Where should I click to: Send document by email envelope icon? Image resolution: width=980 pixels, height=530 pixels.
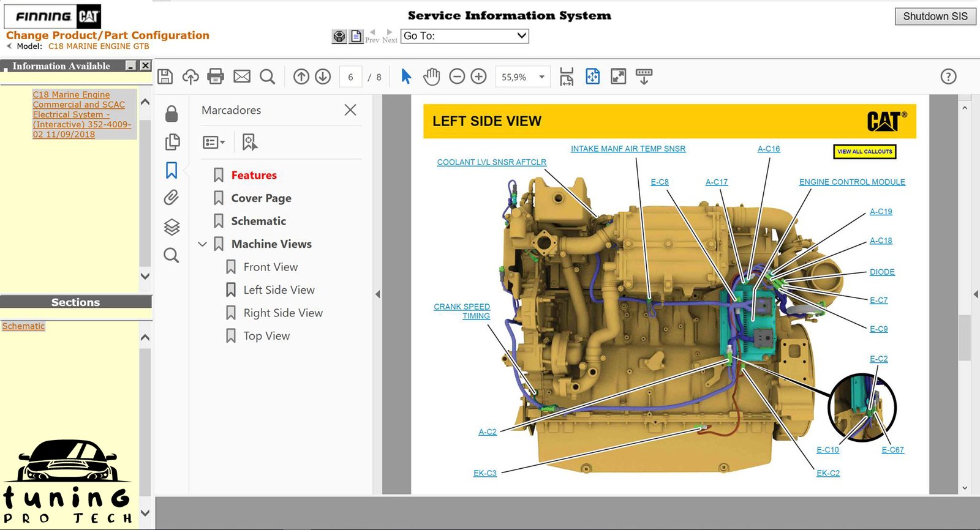242,77
